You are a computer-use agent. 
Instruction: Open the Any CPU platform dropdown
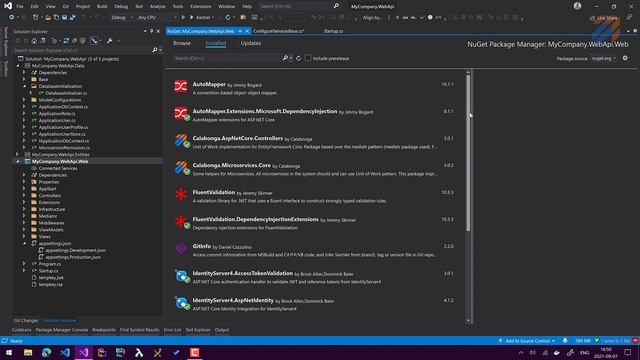(x=157, y=17)
